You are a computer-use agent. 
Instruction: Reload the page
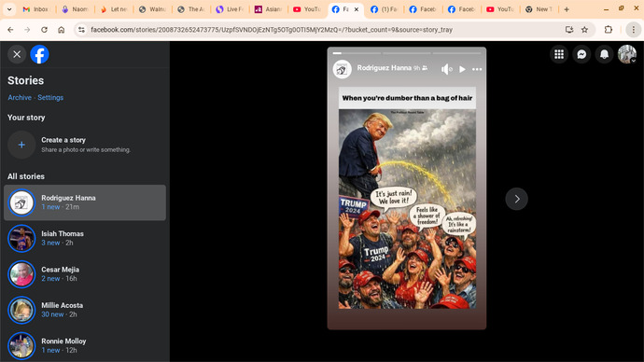point(45,30)
